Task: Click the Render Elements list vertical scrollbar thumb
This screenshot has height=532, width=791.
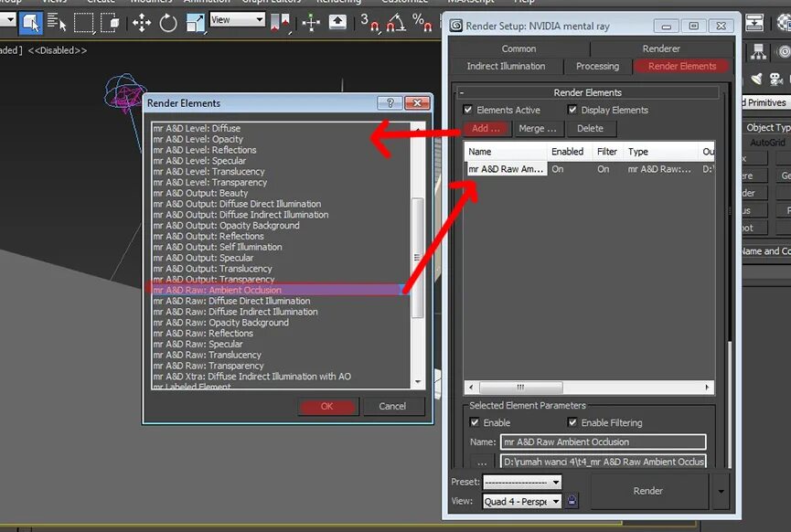Action: click(417, 258)
